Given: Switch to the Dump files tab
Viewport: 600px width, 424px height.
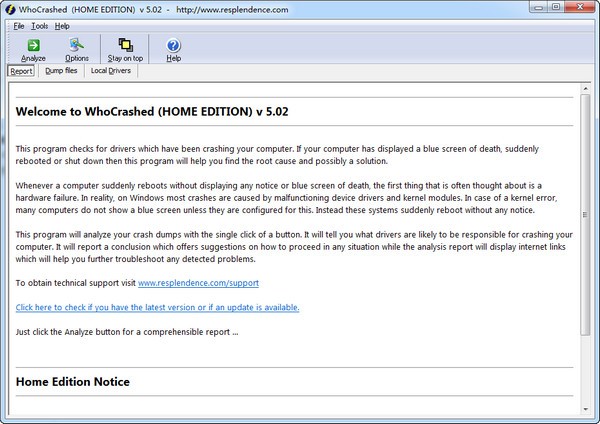Looking at the screenshot, I should [x=61, y=71].
